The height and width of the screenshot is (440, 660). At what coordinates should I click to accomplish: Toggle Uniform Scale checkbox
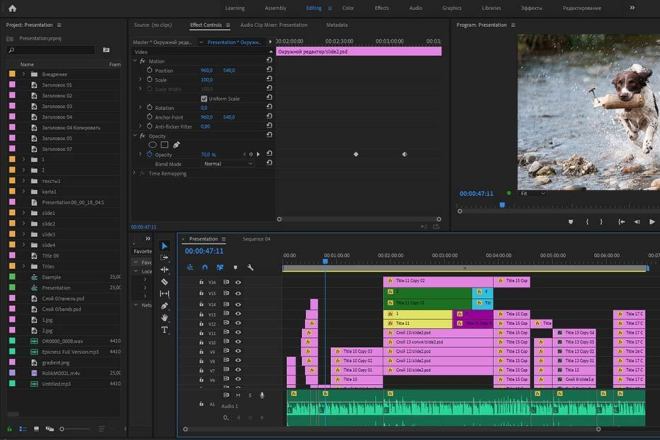coord(204,99)
